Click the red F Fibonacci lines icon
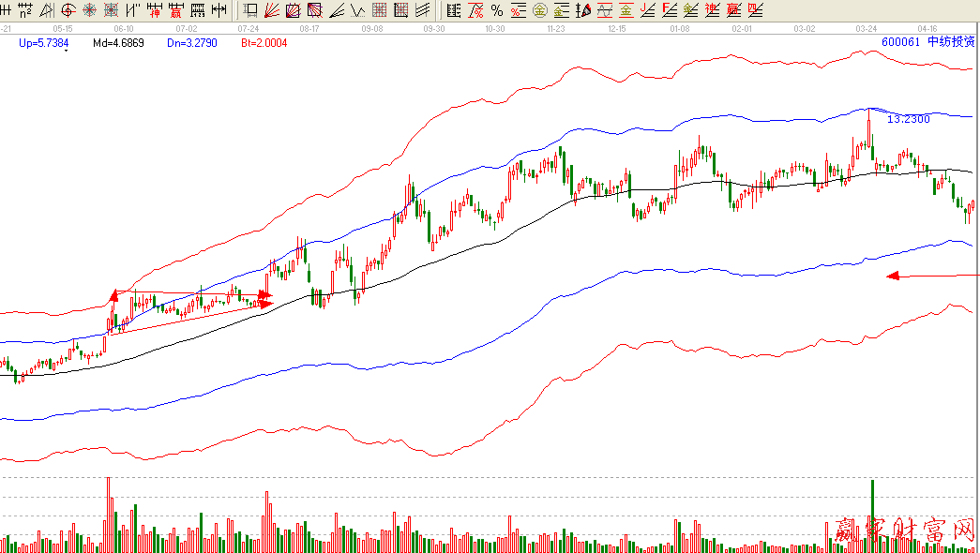Viewport: 980px width, 553px height. tap(670, 11)
